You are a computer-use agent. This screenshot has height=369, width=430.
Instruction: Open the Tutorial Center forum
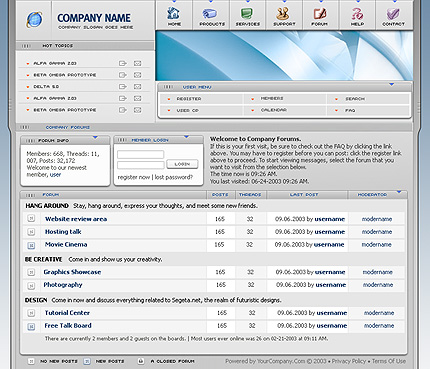coord(67,313)
